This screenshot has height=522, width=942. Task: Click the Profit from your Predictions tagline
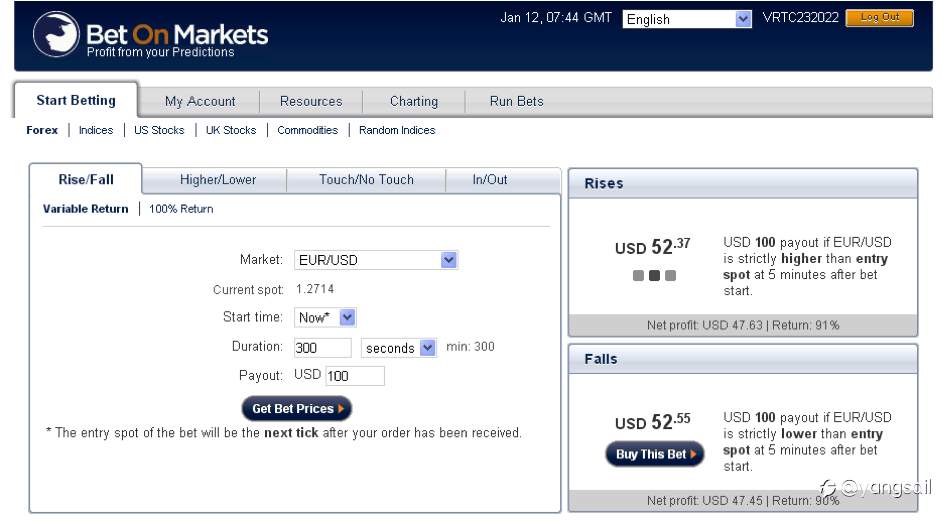(x=160, y=52)
